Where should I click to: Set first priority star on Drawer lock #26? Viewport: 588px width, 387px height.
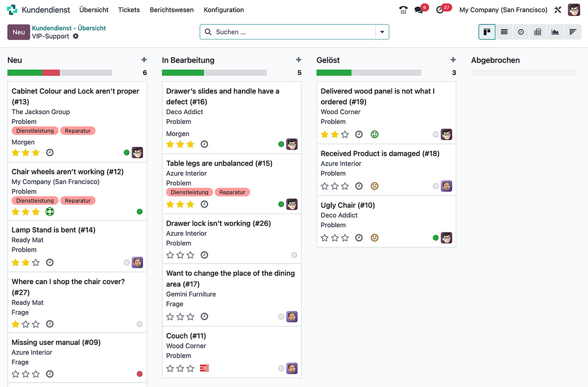(x=170, y=255)
